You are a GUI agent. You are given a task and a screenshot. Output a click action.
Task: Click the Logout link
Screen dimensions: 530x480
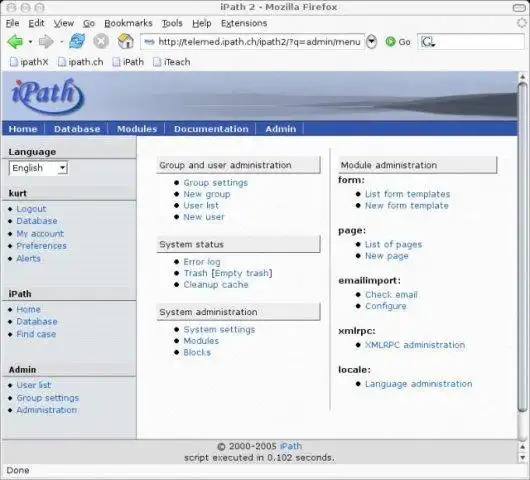31,209
